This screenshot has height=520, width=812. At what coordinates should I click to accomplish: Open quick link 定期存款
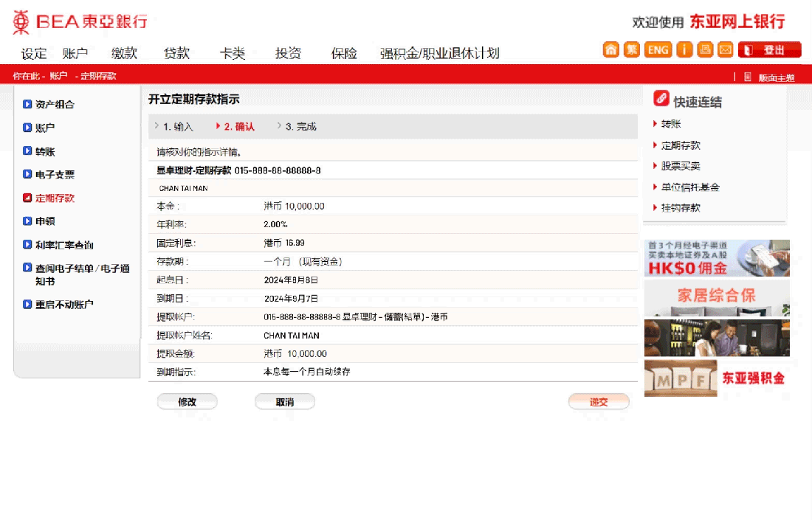(681, 145)
